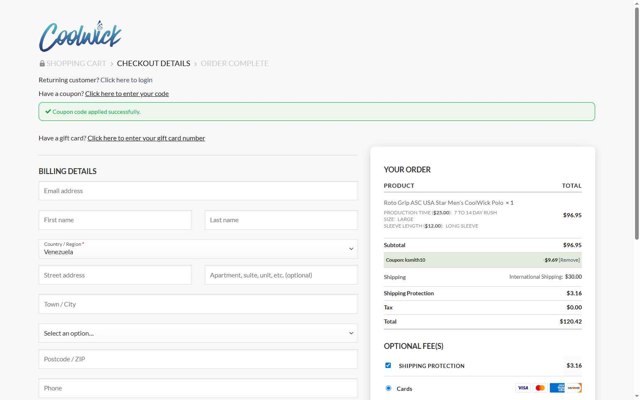Focus the Phone field
Screen dimensions: 640x400
(198, 388)
